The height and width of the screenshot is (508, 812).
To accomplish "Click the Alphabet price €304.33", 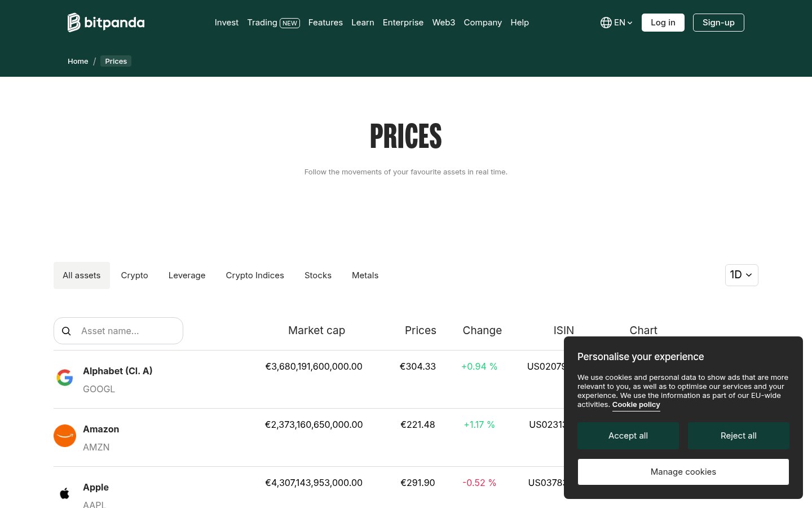I will tap(418, 366).
